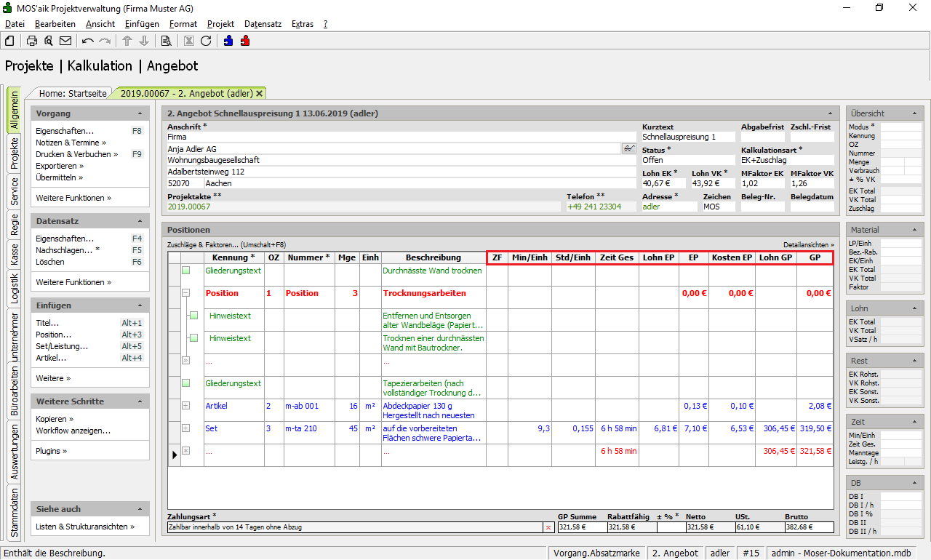Screen dimensions: 931x560
Task: Open Detailansichten link above positions table
Action: 808,245
